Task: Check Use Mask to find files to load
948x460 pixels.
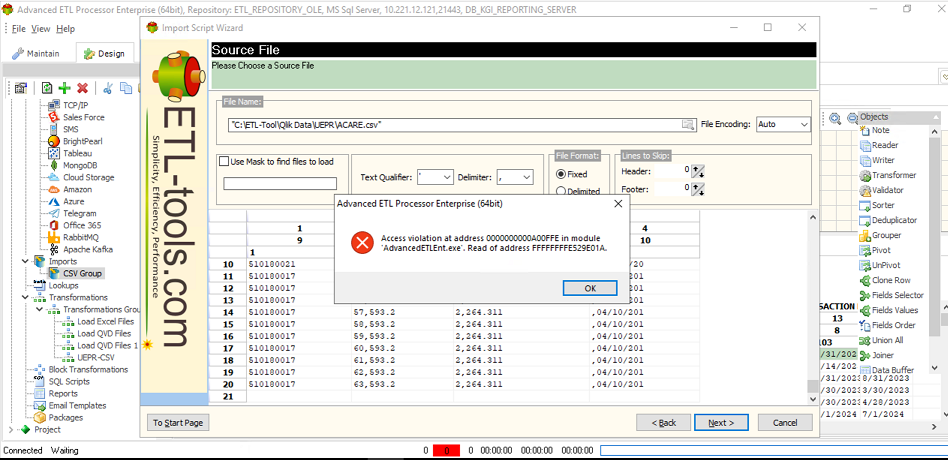Action: pos(224,161)
